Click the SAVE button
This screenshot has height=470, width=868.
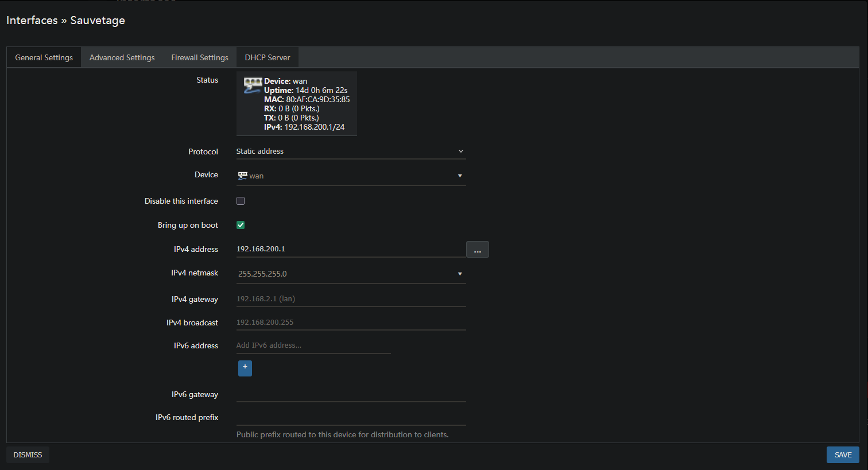[843, 455]
